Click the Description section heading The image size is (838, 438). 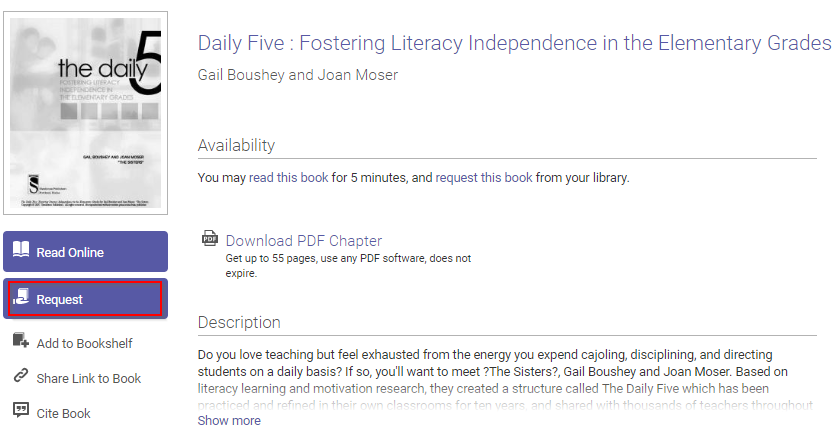[239, 323]
